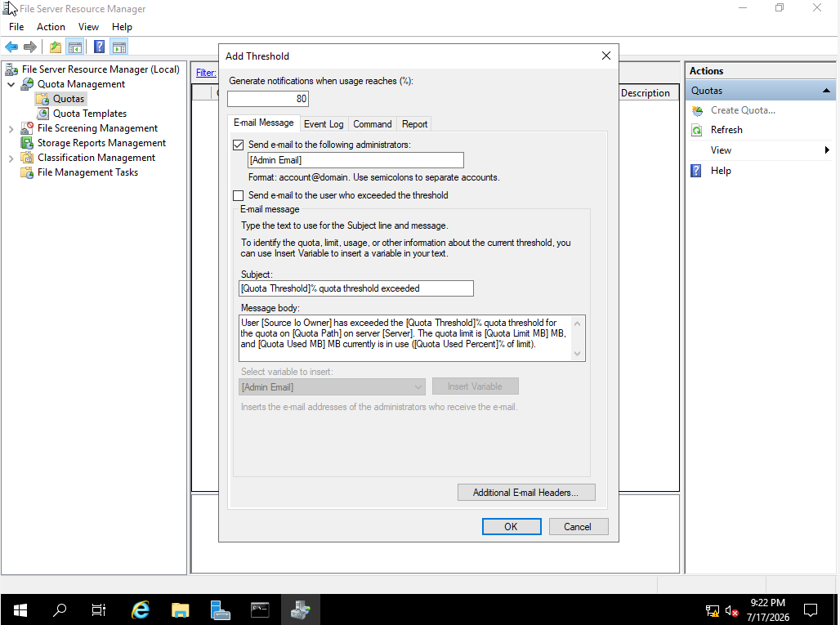Viewport: 840px width, 625px height.
Task: Collapse the Quotas section in Actions pane
Action: tap(826, 91)
